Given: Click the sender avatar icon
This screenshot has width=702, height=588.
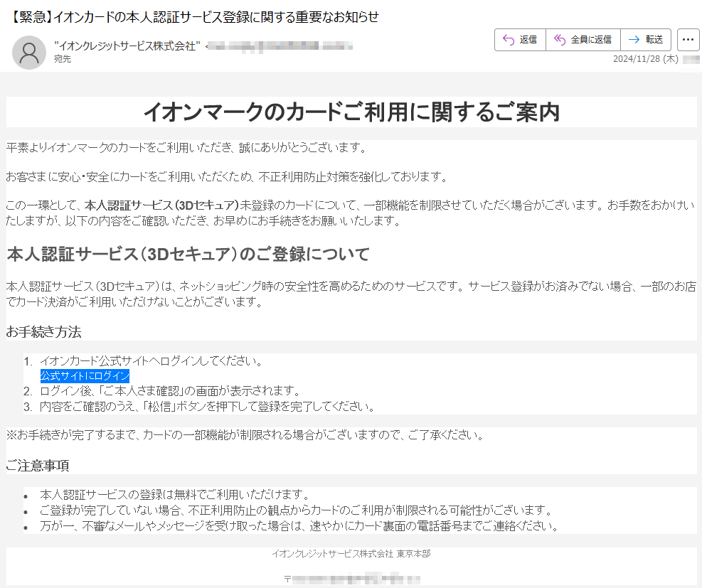Looking at the screenshot, I should pyautogui.click(x=29, y=53).
